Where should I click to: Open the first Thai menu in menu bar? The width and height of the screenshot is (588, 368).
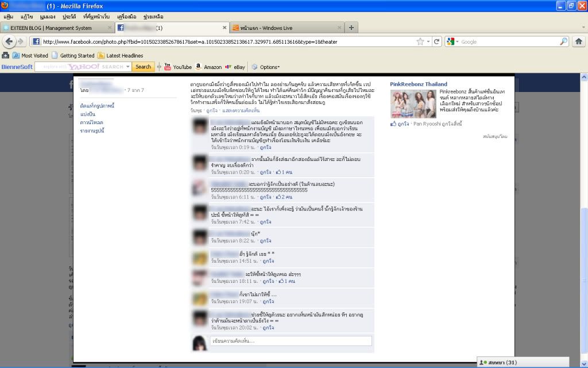8,17
